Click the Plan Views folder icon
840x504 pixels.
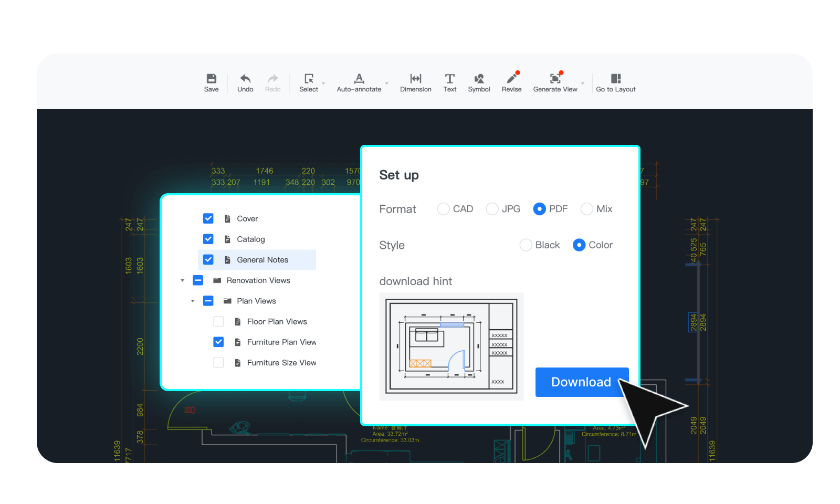(x=227, y=301)
